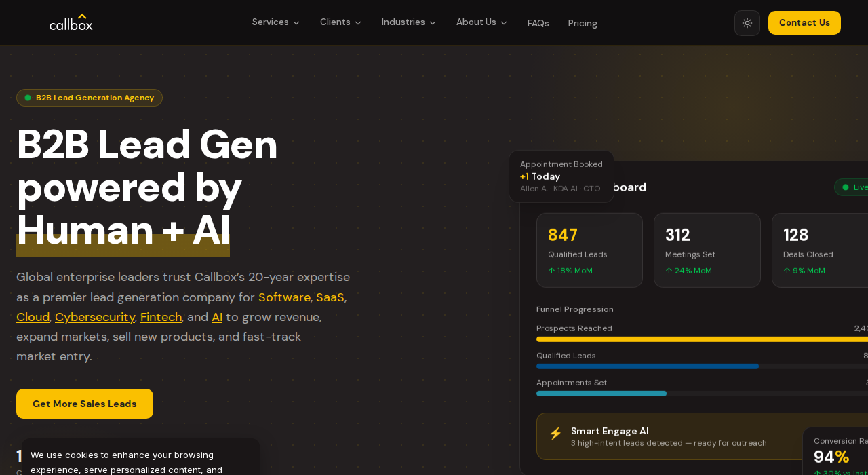This screenshot has width=868, height=475.
Task: Click the Appointments Set teal progress bar
Action: [x=601, y=394]
